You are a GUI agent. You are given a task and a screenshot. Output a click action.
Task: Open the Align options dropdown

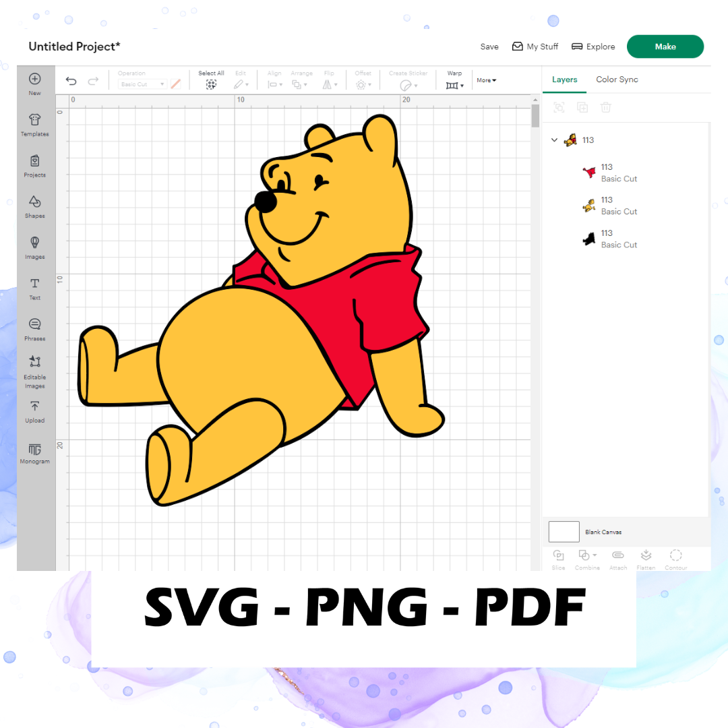(x=275, y=80)
